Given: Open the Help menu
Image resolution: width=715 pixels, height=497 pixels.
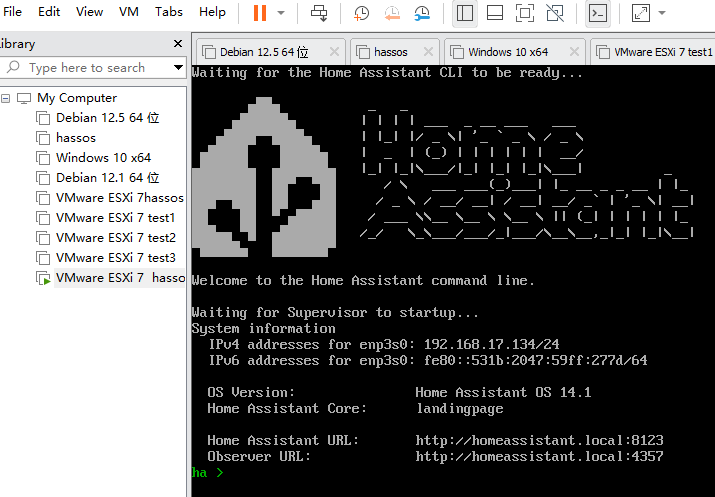Looking at the screenshot, I should 212,12.
